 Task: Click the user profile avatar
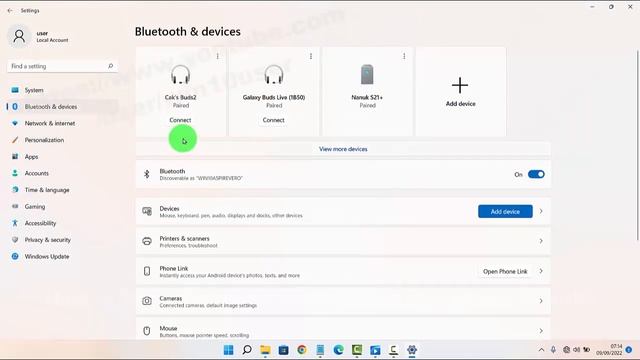pyautogui.click(x=19, y=36)
